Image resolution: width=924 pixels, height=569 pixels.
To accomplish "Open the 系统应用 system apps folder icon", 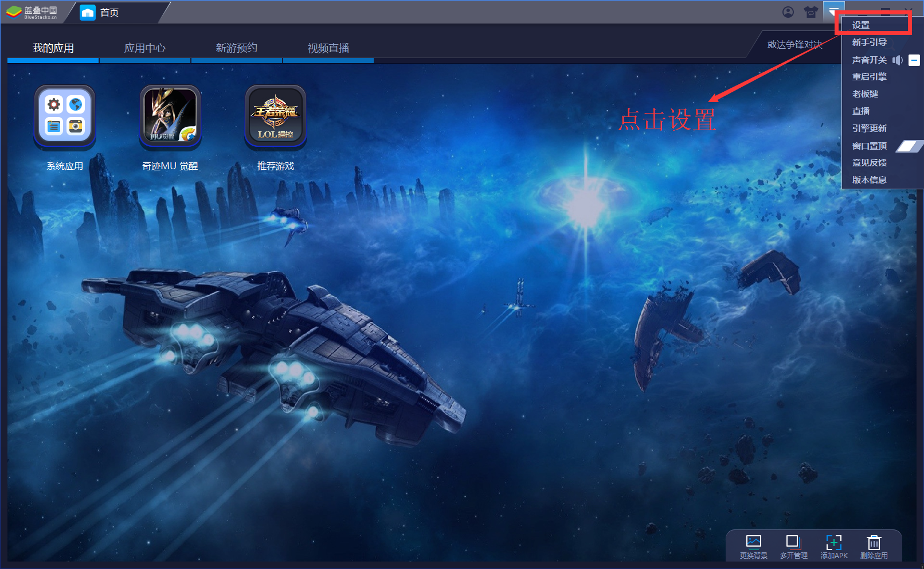I will [65, 115].
